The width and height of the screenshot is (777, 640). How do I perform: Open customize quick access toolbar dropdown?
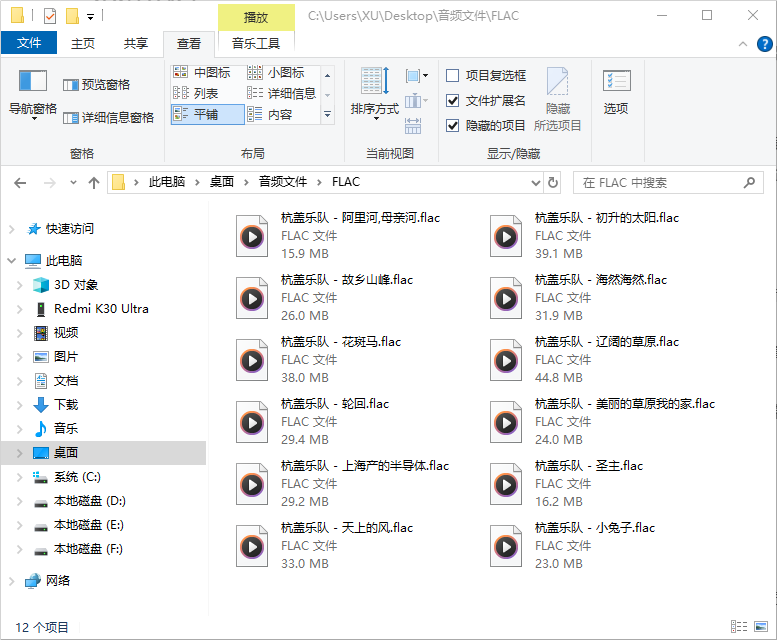click(x=90, y=17)
